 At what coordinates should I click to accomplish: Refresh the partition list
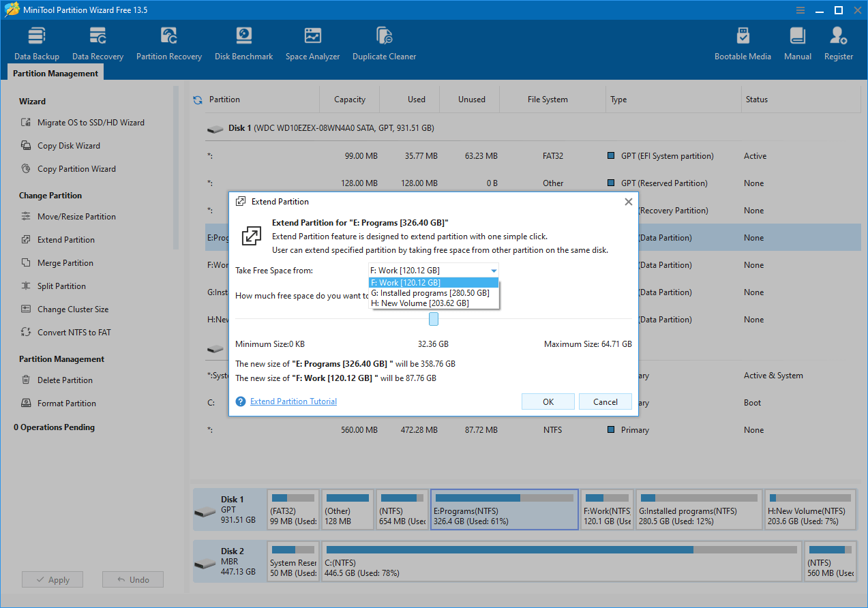click(198, 100)
